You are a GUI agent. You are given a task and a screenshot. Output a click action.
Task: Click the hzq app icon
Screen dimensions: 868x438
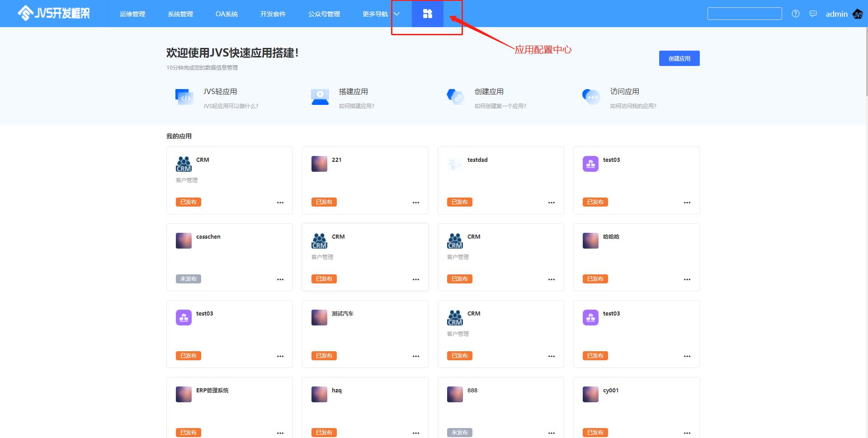(319, 394)
